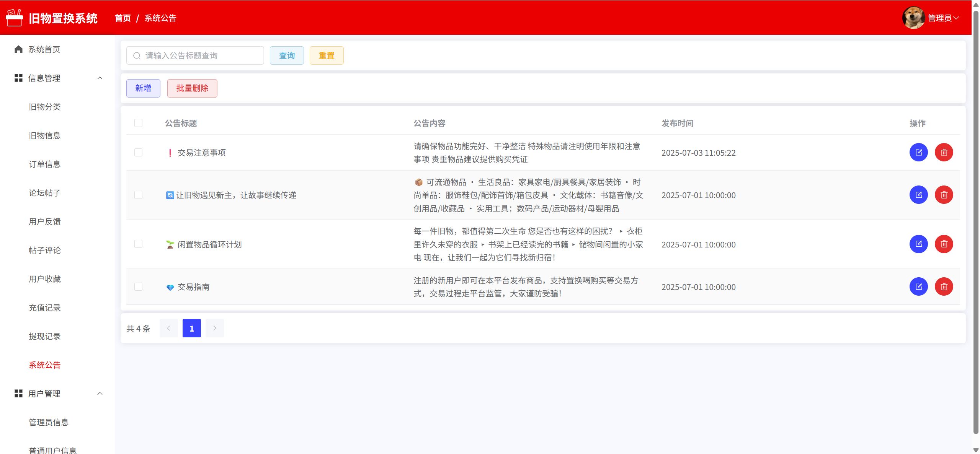Image resolution: width=980 pixels, height=454 pixels.
Task: Open 旧物分类 in the sidebar
Action: (45, 107)
